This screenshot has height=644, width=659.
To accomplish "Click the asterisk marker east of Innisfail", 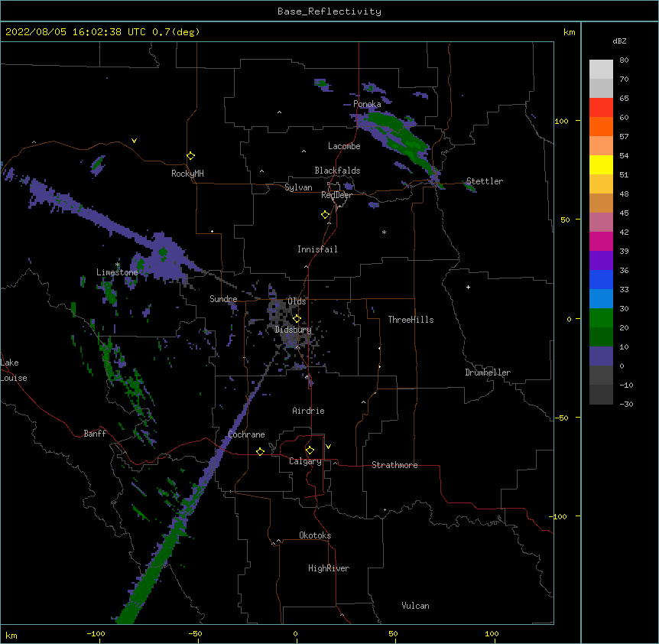I will click(x=384, y=232).
